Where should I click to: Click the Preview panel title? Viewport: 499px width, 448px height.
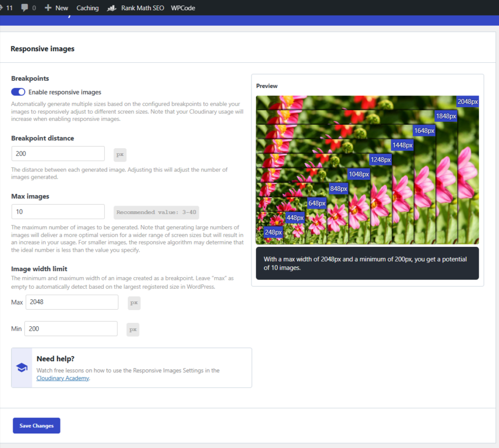click(267, 86)
